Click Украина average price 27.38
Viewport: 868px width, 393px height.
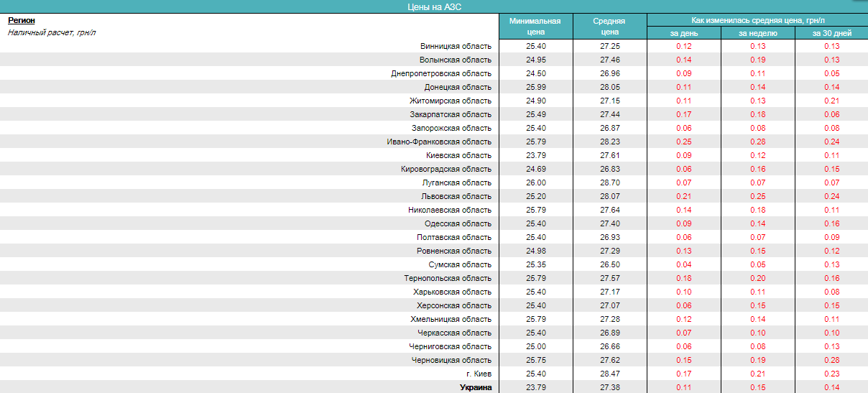point(609,387)
